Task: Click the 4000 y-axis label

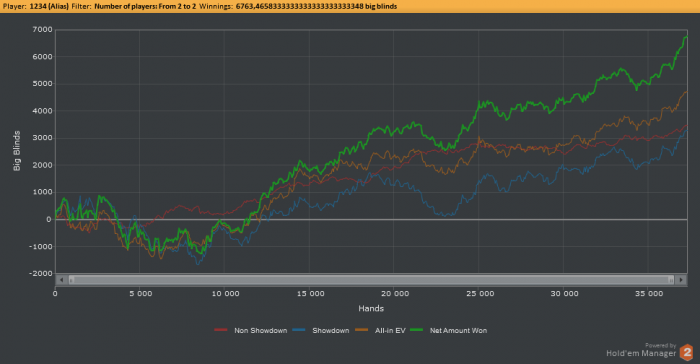Action: (42, 111)
